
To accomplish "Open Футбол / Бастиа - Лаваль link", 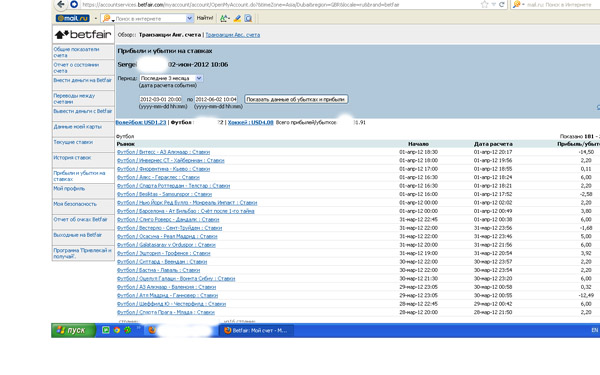I will (x=158, y=270).
